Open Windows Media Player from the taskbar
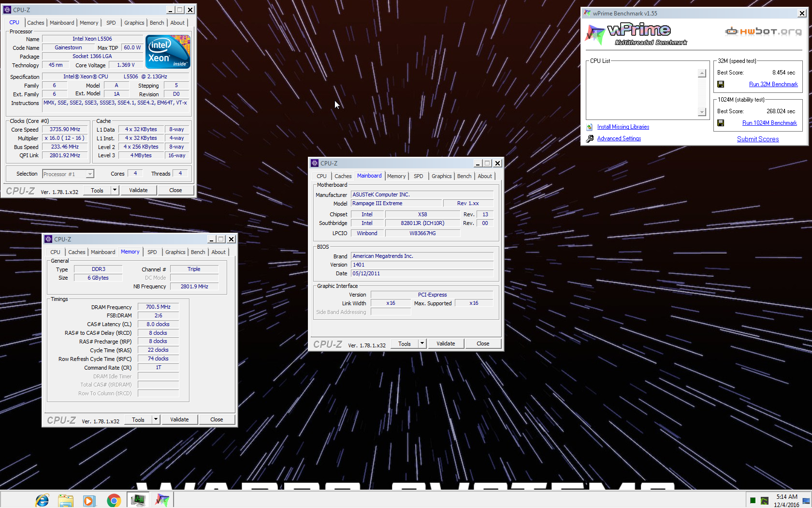This screenshot has width=812, height=508. click(x=89, y=501)
